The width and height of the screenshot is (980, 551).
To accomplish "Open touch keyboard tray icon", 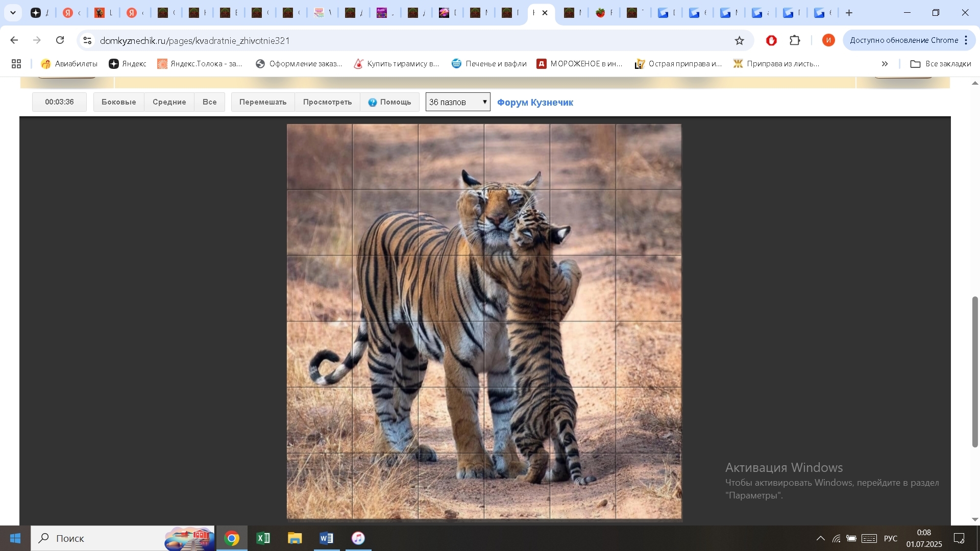I will 869,538.
